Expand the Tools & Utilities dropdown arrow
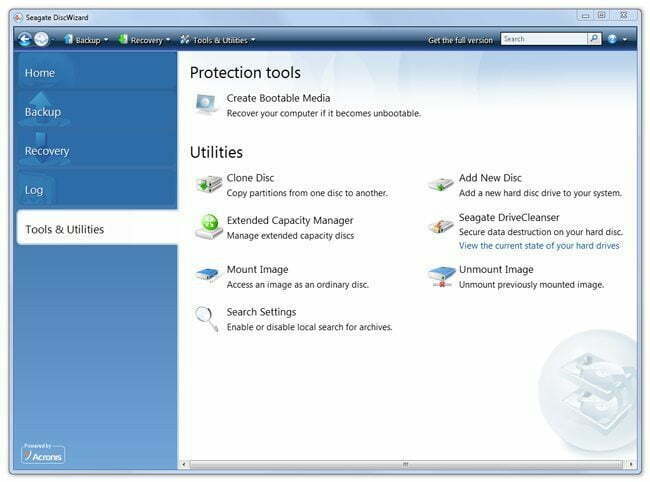Image resolution: width=650 pixels, height=482 pixels. (253, 40)
